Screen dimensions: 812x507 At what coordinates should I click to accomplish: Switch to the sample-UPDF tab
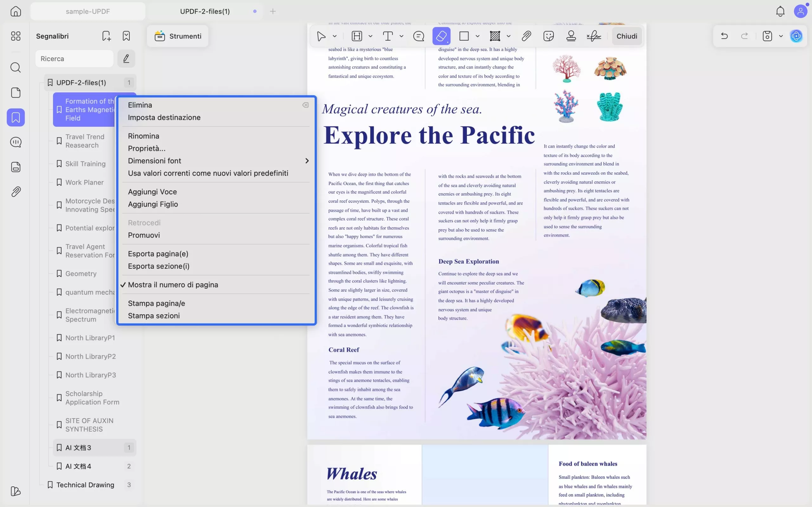click(x=88, y=11)
